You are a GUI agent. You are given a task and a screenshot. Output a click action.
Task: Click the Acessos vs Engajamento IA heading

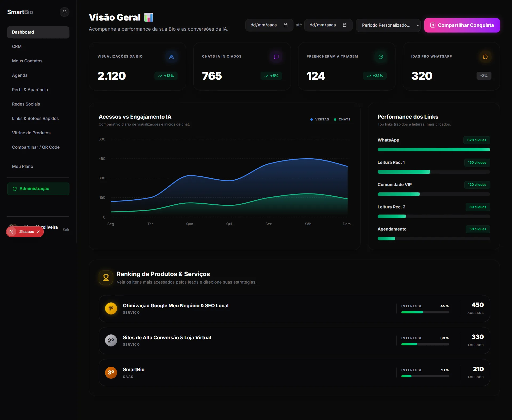click(x=135, y=117)
